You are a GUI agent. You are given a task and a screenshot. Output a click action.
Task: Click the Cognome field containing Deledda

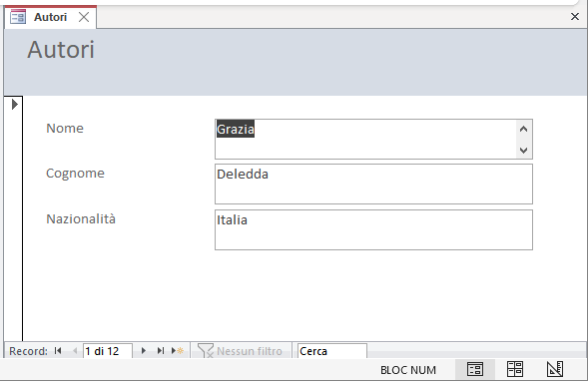pyautogui.click(x=373, y=184)
